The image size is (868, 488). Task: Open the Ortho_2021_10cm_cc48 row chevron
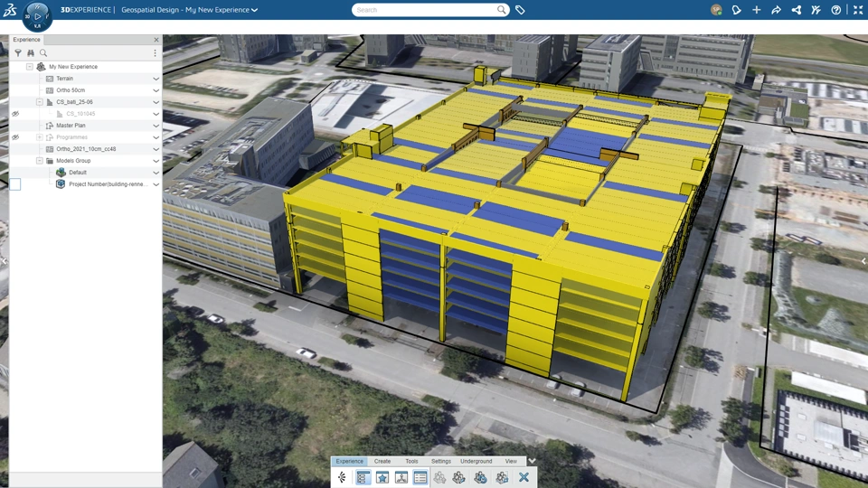click(x=156, y=149)
